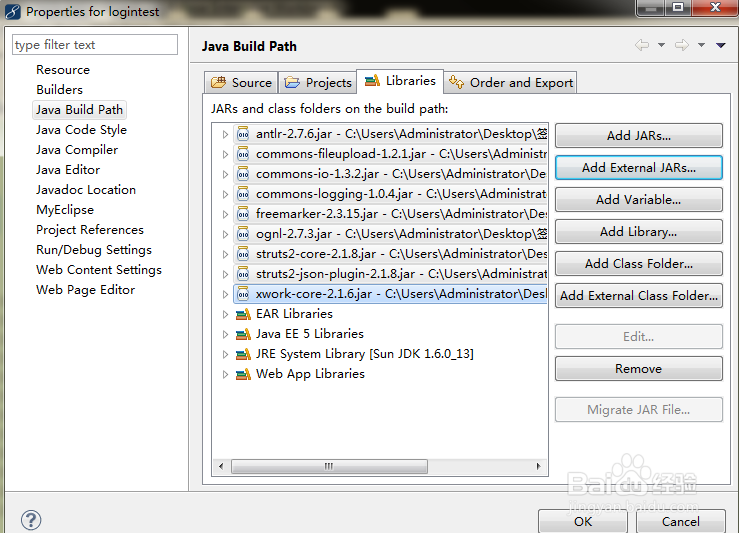
Task: Select MyEclipse page
Action: click(65, 210)
